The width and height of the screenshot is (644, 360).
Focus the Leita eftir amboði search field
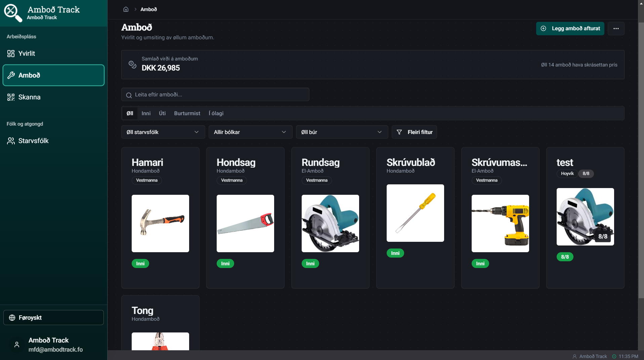click(215, 94)
